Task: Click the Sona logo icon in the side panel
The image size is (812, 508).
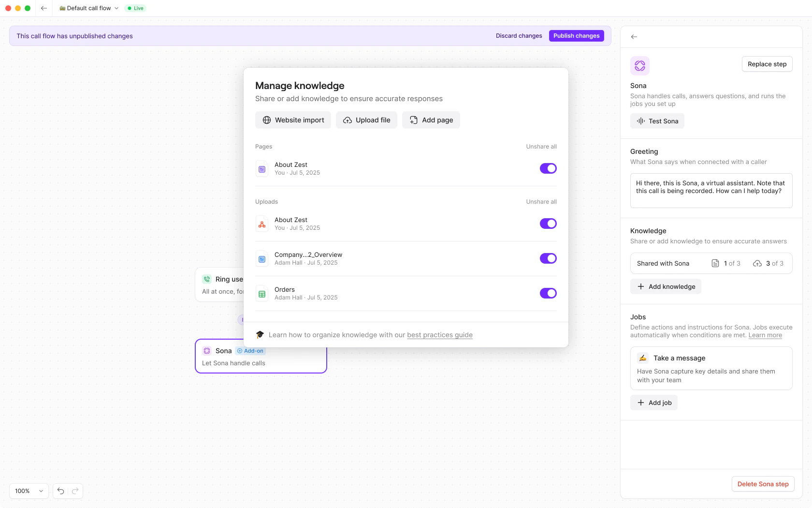Action: 639,65
